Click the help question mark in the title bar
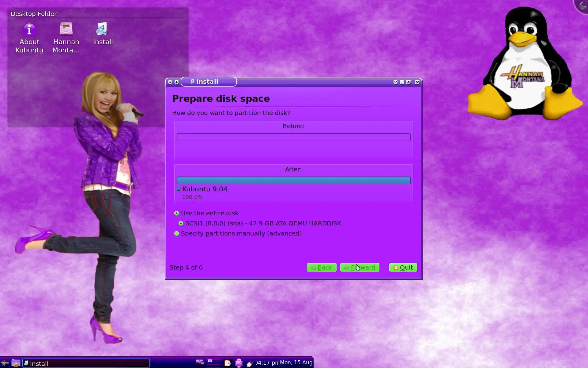Viewport: 588px width, 368px height. [395, 82]
